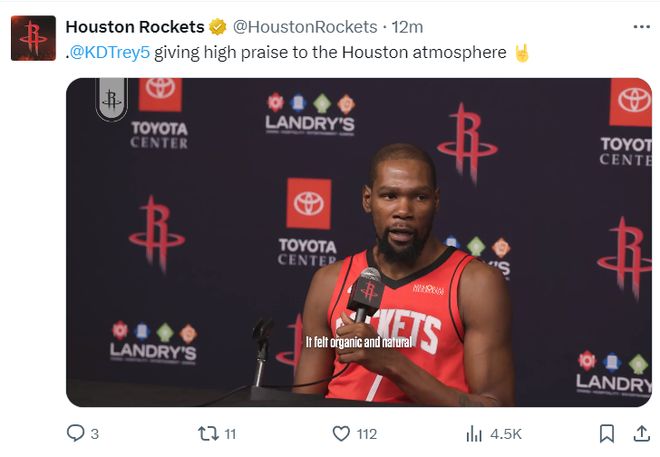The image size is (660, 457).
Task: Bookmark this Houston Rockets tweet
Action: click(607, 433)
